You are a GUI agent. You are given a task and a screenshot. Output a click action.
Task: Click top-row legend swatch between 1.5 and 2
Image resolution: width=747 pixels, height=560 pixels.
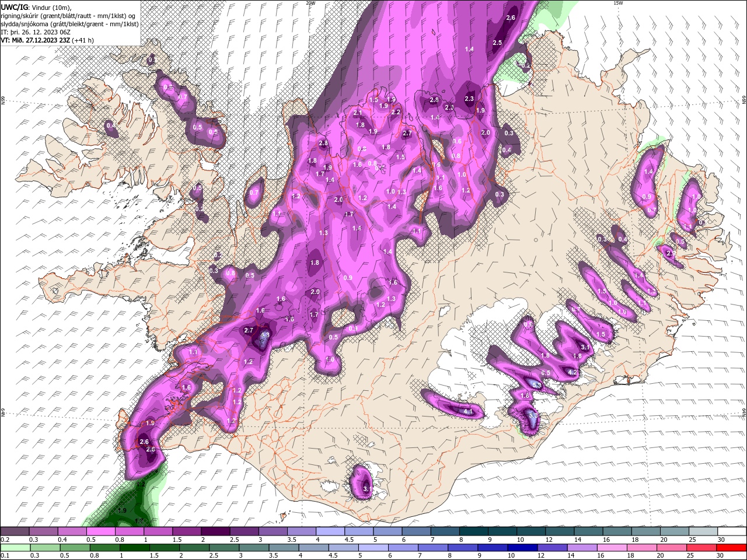tap(187, 532)
